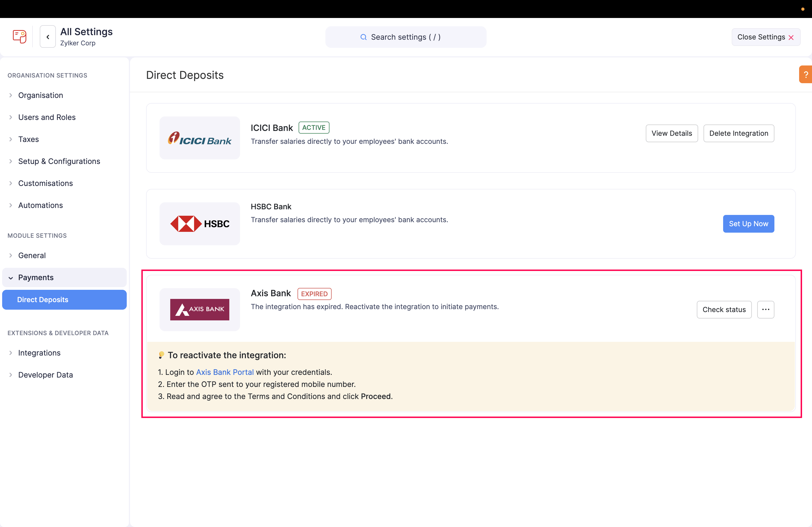This screenshot has height=527, width=812.
Task: Go back using the chevron back button
Action: pyautogui.click(x=48, y=36)
